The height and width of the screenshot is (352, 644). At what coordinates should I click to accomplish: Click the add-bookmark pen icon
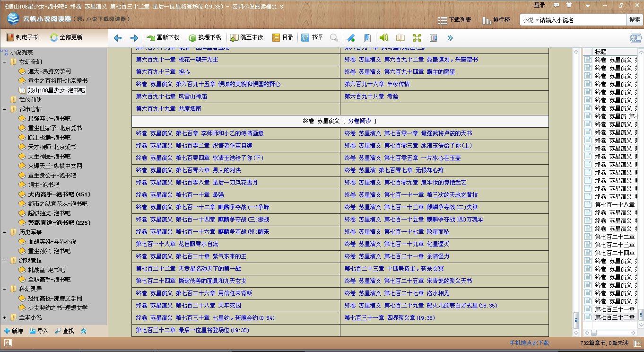point(350,38)
